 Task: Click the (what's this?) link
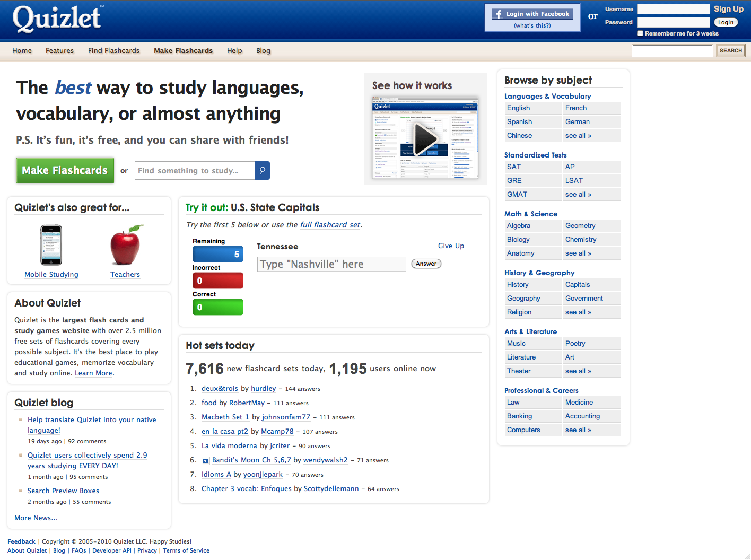tap(532, 25)
